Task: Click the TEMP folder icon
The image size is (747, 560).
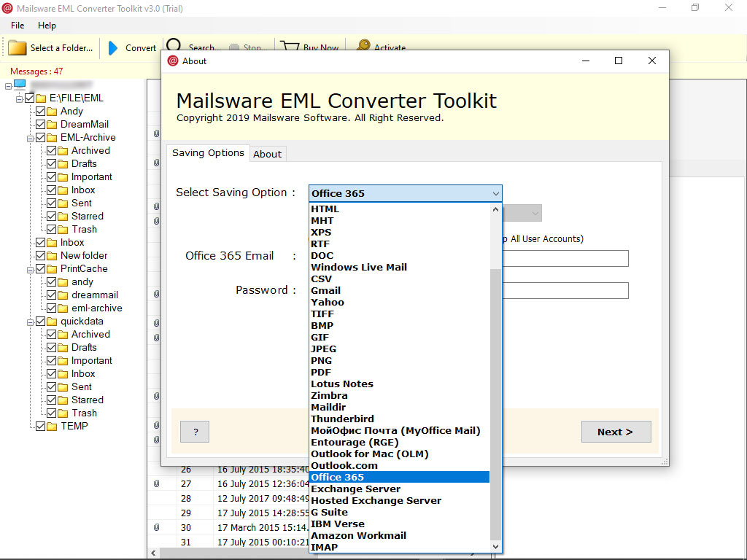Action: click(x=52, y=427)
